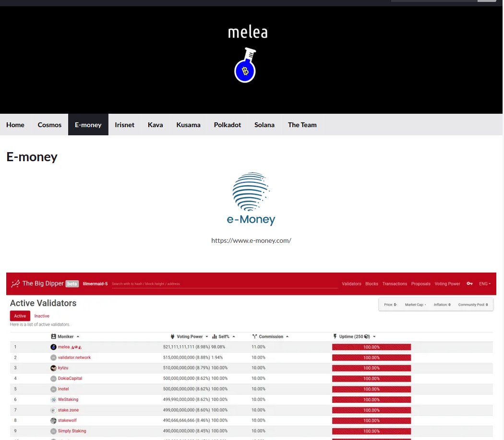Open the Cosmos menu item
504x440 pixels.
[49, 125]
